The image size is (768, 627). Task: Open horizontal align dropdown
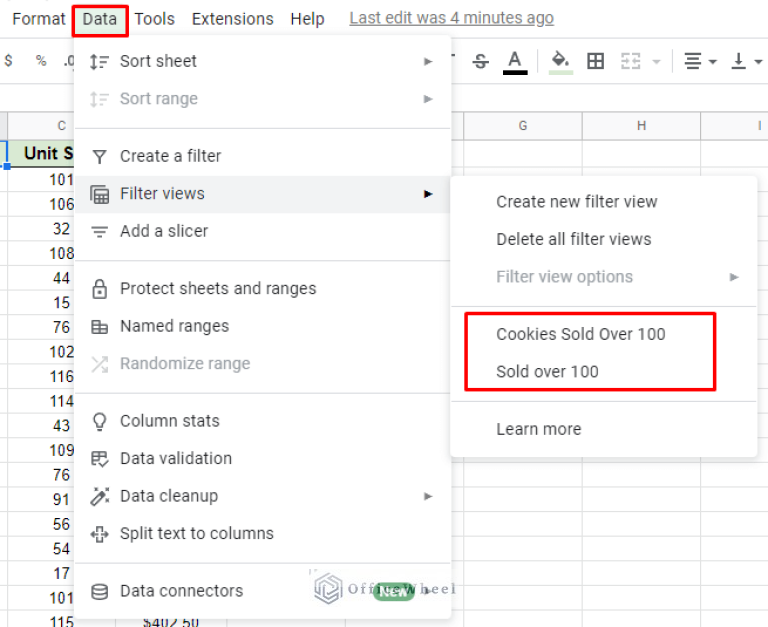700,61
